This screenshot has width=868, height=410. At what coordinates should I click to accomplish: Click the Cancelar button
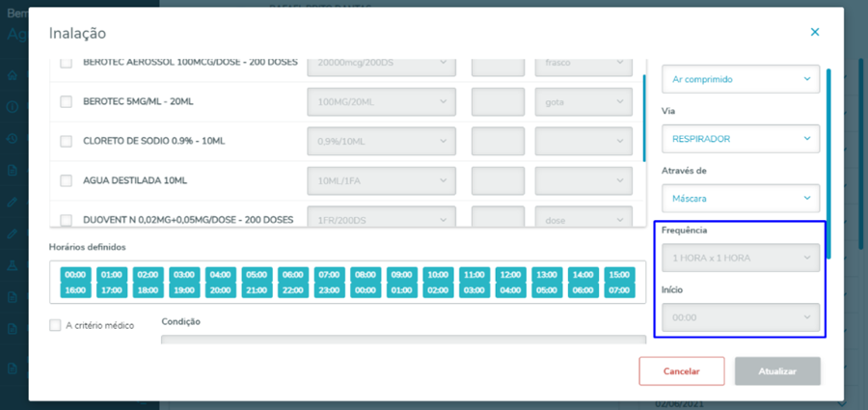(682, 371)
